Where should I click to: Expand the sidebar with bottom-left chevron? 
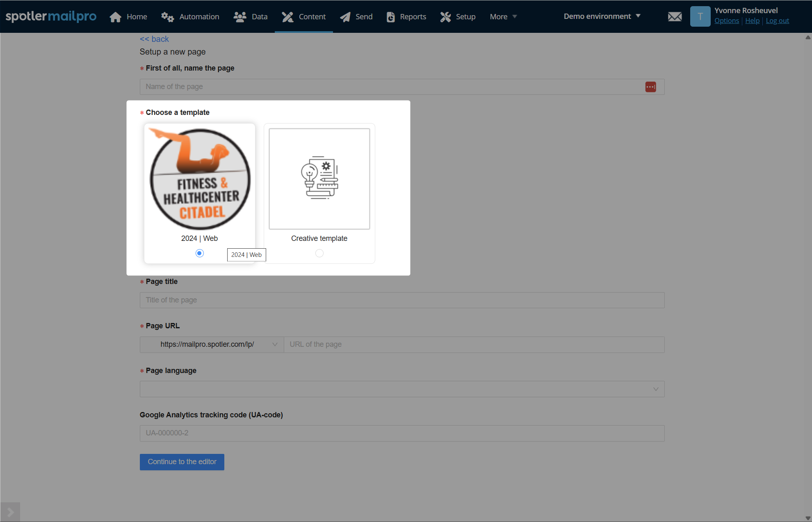click(10, 512)
